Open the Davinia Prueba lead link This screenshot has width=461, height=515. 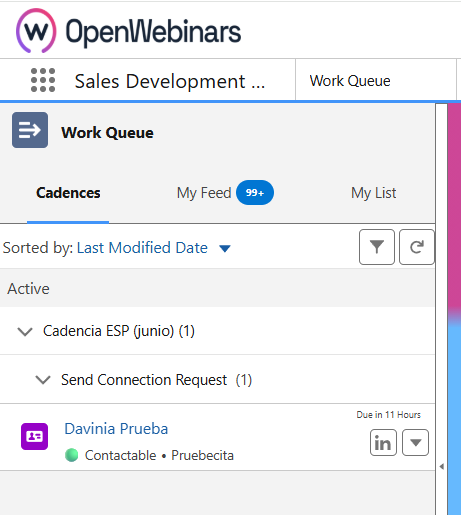coord(116,429)
